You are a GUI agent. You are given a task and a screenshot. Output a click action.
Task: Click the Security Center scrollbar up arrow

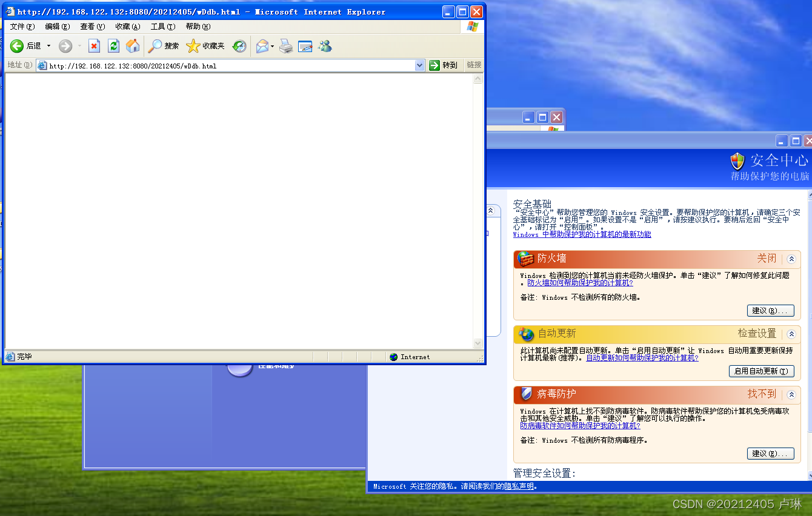[810, 195]
